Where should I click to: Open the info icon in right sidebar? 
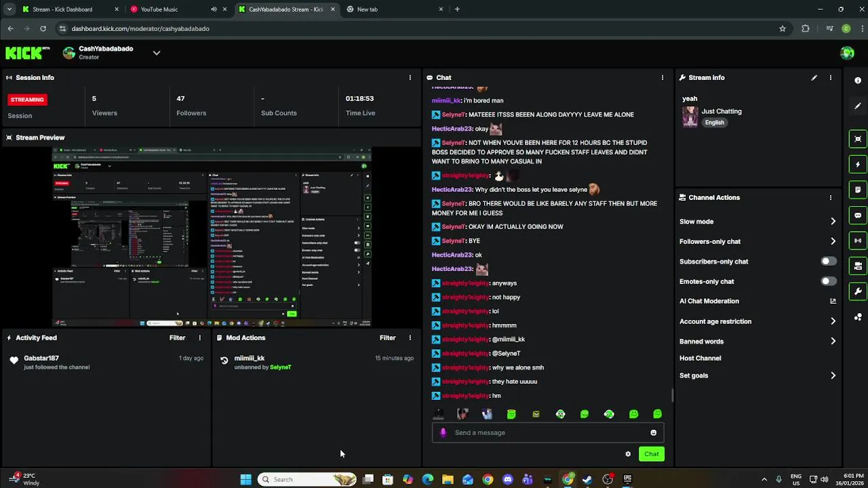(x=858, y=80)
